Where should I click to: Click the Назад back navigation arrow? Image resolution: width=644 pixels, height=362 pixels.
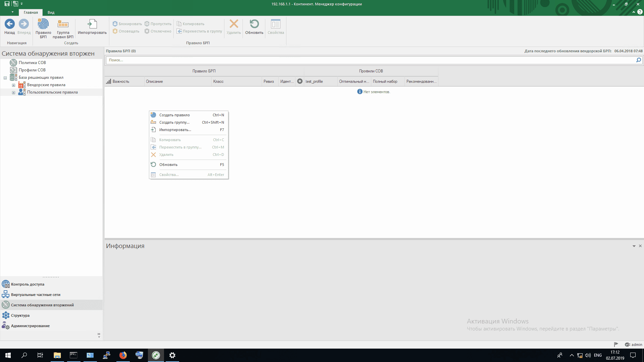(9, 24)
